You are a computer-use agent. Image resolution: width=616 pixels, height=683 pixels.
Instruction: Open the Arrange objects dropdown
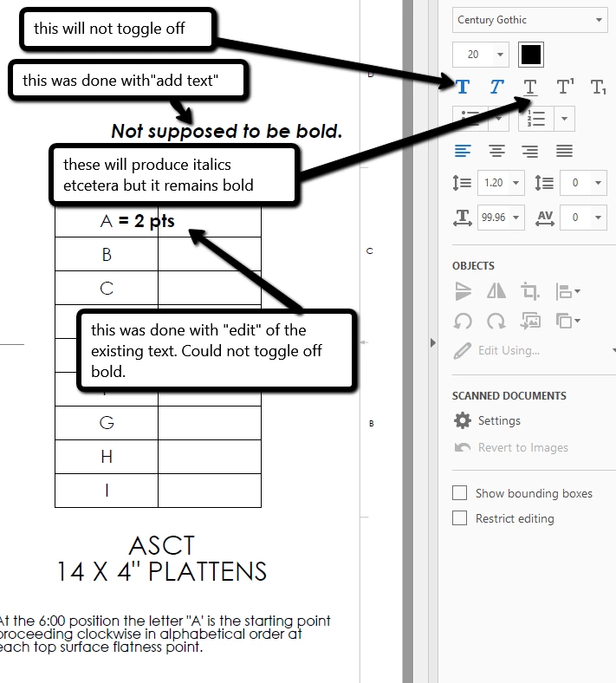pos(567,321)
